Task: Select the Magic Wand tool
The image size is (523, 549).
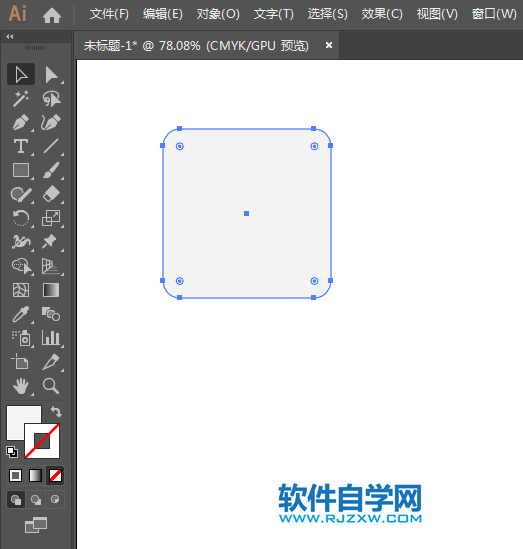Action: pyautogui.click(x=21, y=99)
